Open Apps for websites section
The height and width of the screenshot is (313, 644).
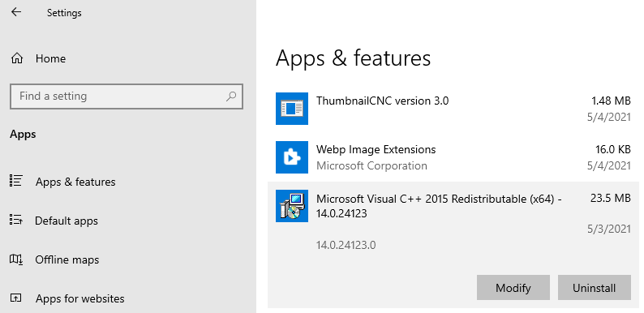[80, 298]
